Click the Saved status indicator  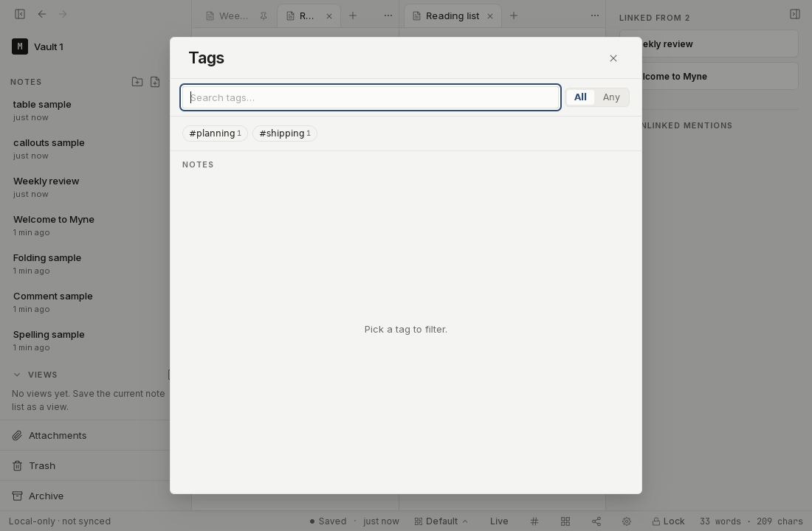[328, 521]
